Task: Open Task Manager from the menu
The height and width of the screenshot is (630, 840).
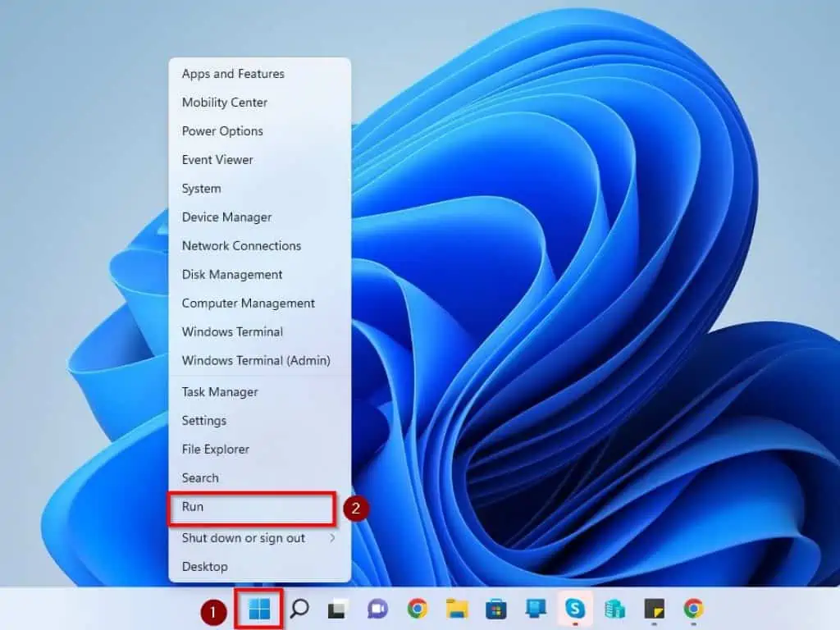Action: [219, 391]
